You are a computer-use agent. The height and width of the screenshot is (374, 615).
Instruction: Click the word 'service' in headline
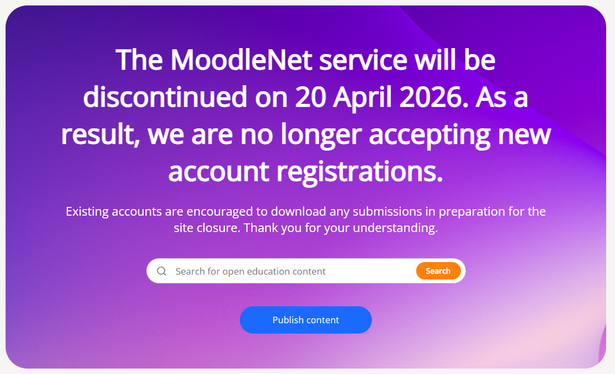tap(363, 60)
